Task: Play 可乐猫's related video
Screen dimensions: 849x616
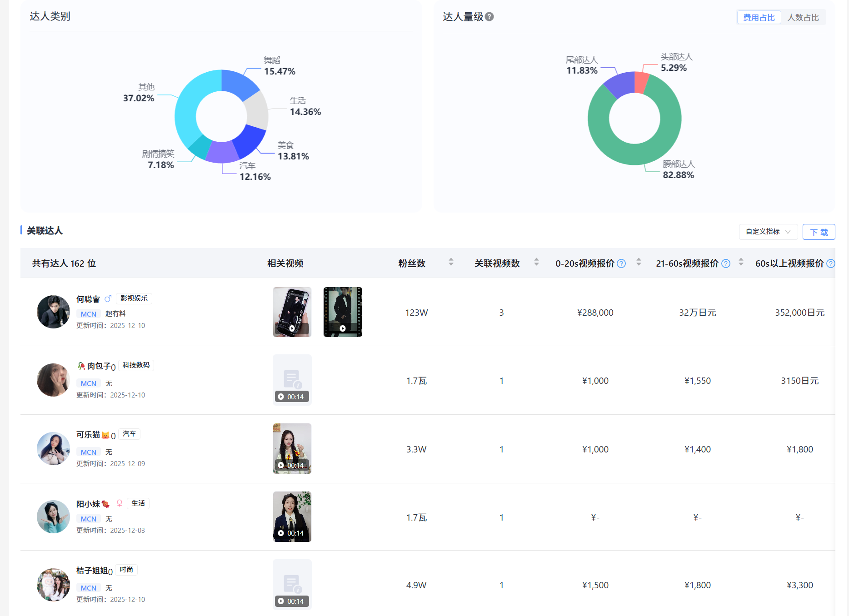Action: click(292, 449)
